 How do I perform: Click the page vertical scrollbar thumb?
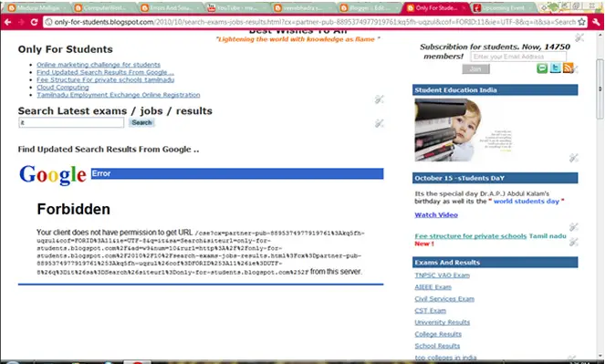pyautogui.click(x=600, y=89)
